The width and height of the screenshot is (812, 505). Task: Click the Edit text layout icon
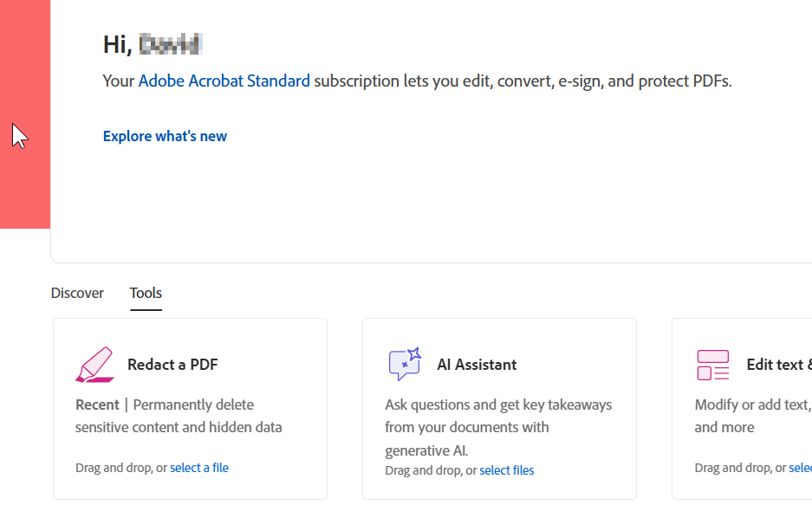(x=713, y=365)
